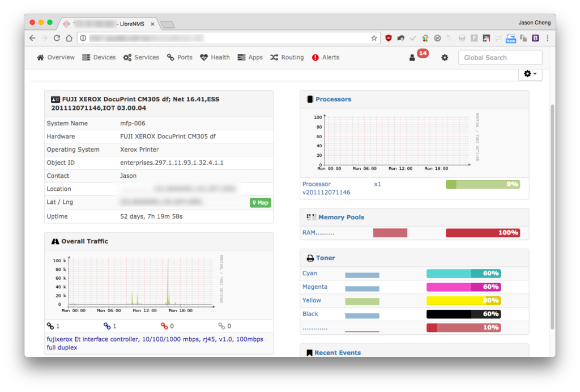Click the purple B extension icon
The width and height of the screenshot is (580, 392).
(x=535, y=38)
